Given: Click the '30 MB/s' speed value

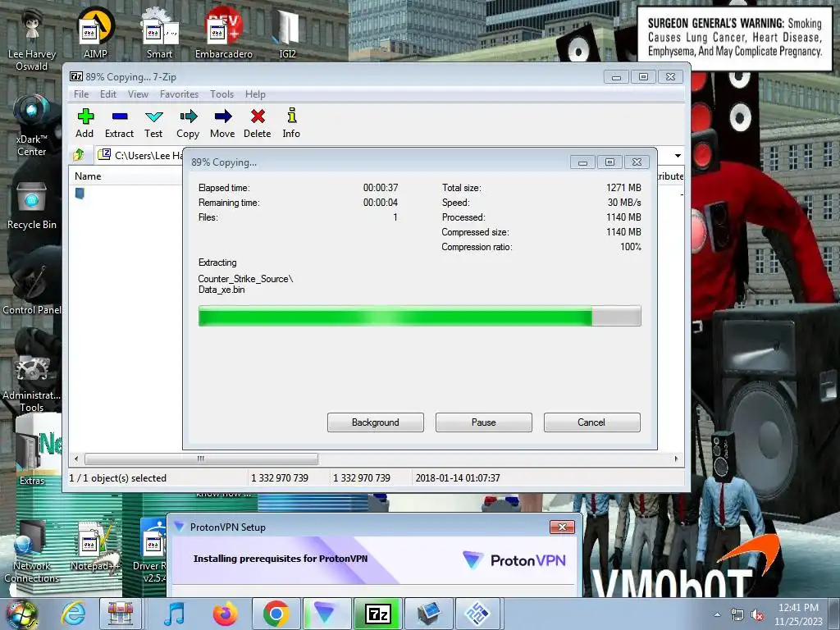Looking at the screenshot, I should click(624, 203).
